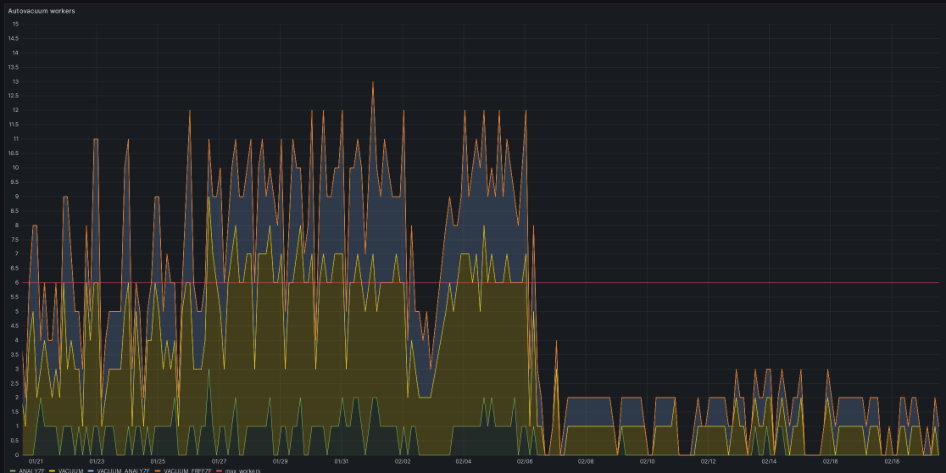Click the 02/10 x-axis date label
Viewport: 946px width, 473px height.
(x=647, y=462)
